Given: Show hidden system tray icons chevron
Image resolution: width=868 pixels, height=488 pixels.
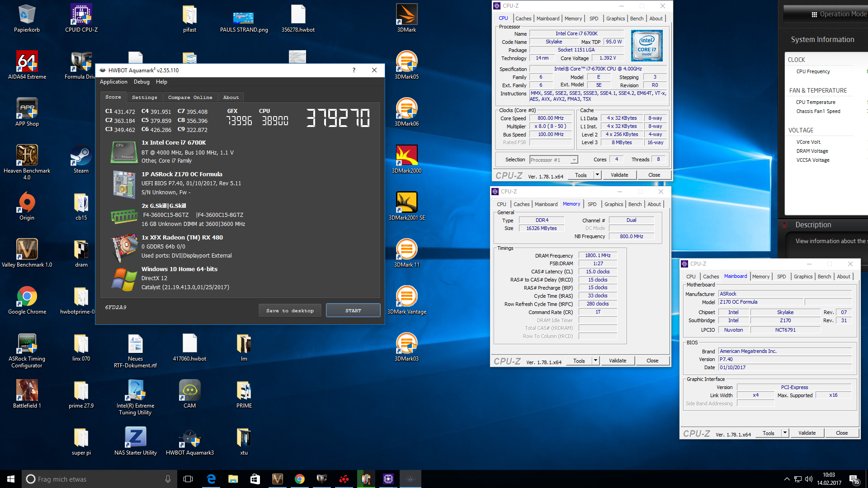Looking at the screenshot, I should click(x=787, y=479).
